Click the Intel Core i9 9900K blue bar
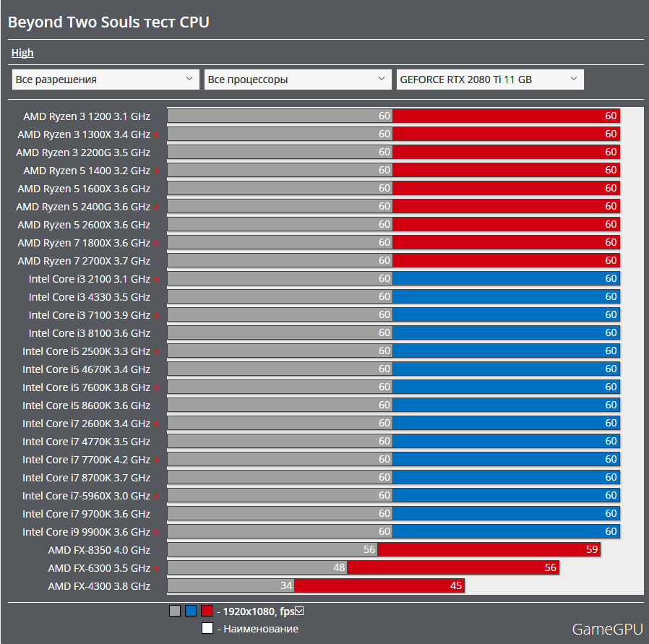649x644 pixels. click(506, 531)
